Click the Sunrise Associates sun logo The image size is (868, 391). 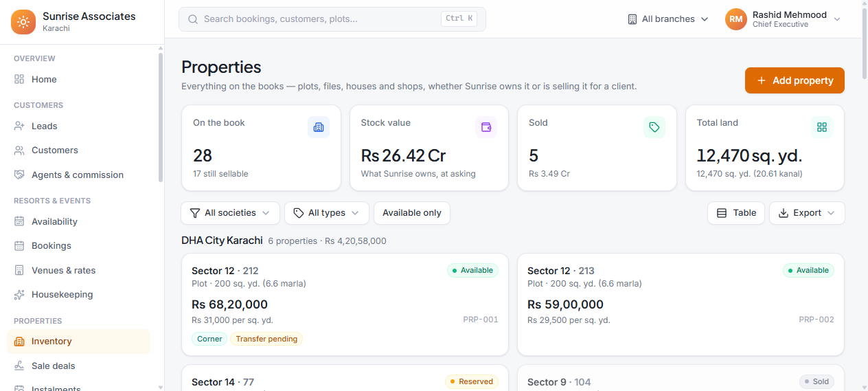(x=23, y=22)
